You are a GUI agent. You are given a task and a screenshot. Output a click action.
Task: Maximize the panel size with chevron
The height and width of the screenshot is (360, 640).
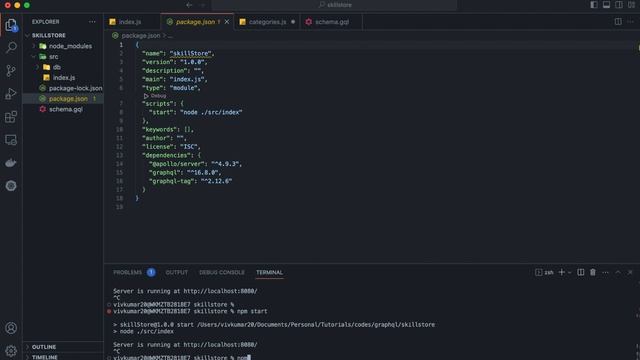[x=618, y=272]
